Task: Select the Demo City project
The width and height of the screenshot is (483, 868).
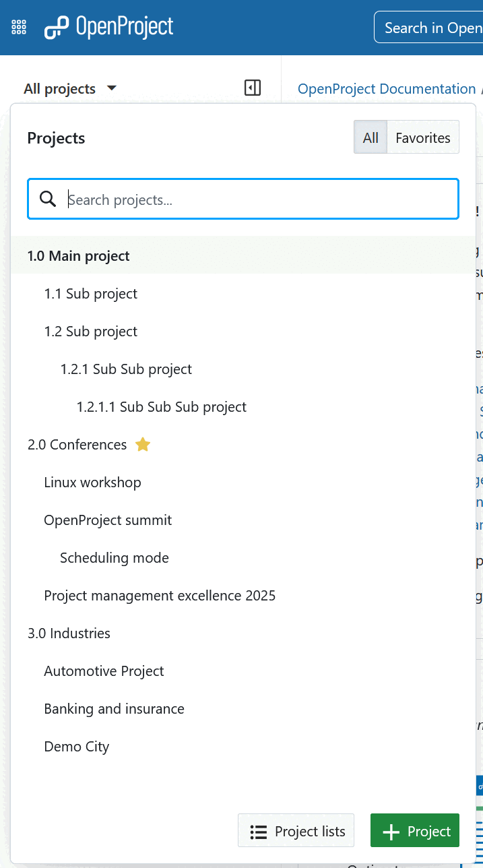Action: [76, 746]
